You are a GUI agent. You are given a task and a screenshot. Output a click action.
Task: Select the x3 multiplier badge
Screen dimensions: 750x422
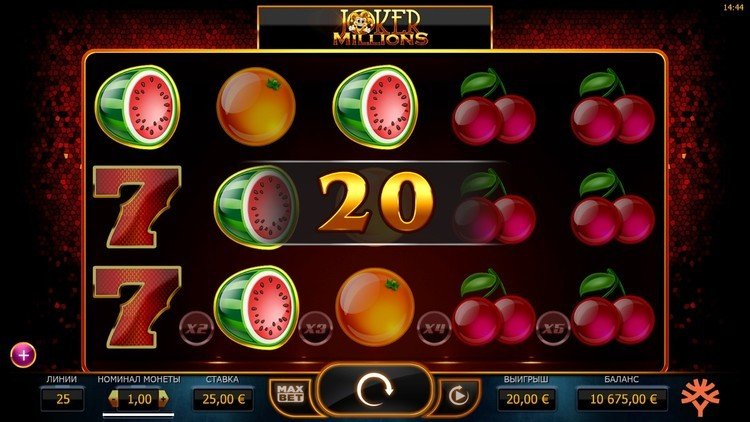tap(315, 328)
